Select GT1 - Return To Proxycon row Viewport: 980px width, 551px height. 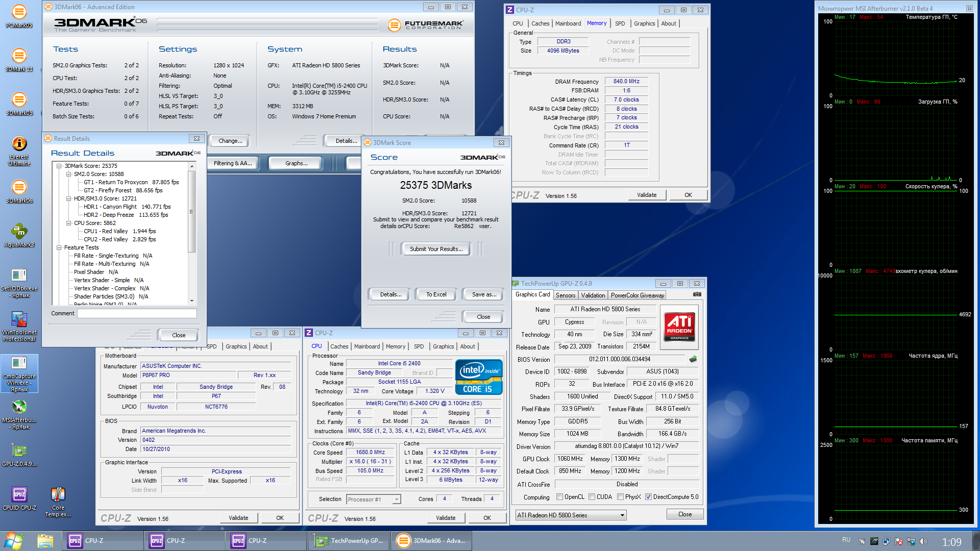coord(131,182)
